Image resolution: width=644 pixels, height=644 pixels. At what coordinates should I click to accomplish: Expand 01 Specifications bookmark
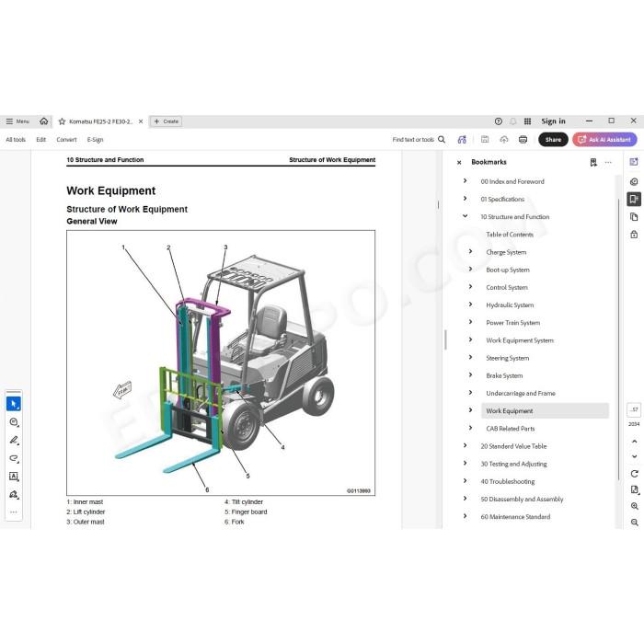point(465,199)
